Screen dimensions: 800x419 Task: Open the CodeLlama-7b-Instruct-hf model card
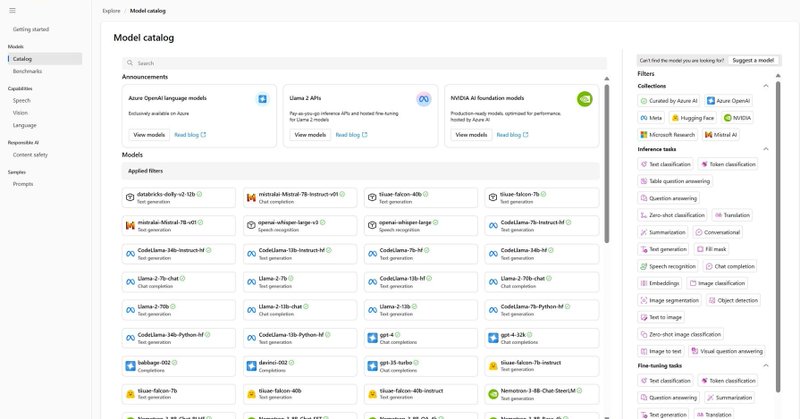click(x=542, y=226)
